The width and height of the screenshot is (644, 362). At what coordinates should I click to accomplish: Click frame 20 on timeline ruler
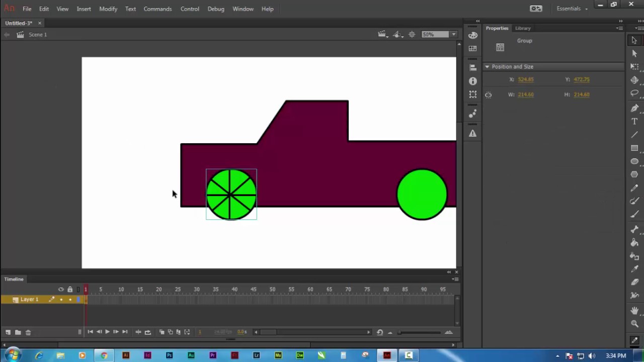[x=159, y=290]
